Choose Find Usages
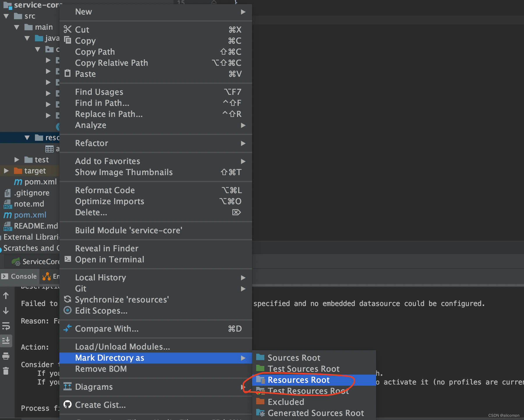 156,92
